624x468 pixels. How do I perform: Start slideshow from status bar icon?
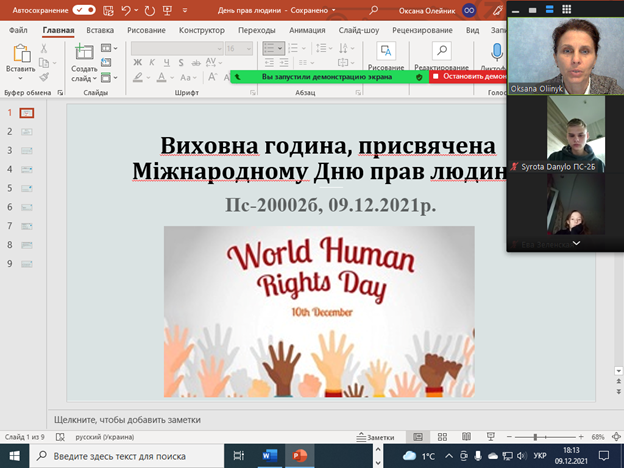(x=489, y=437)
